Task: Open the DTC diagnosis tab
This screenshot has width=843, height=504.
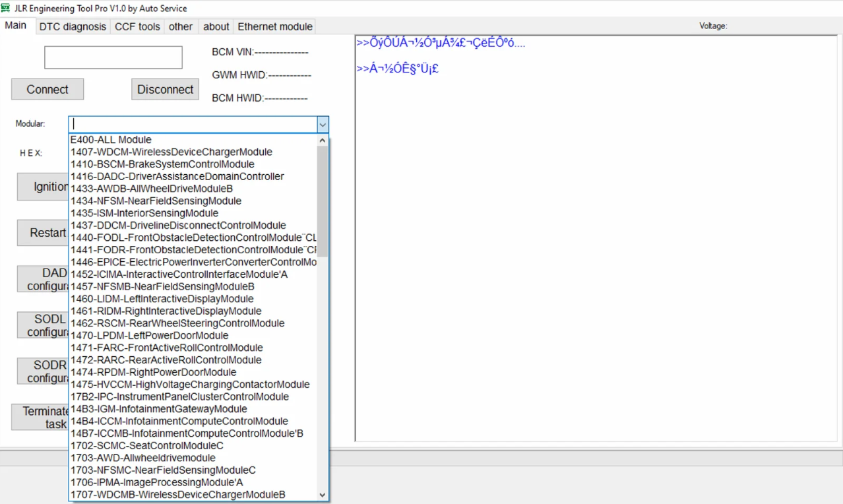Action: click(x=73, y=26)
